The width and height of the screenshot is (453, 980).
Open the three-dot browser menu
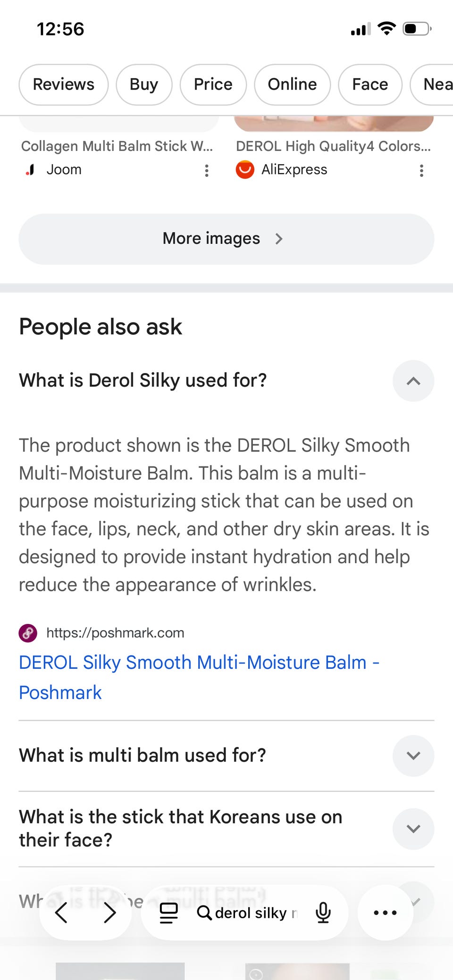pyautogui.click(x=385, y=913)
